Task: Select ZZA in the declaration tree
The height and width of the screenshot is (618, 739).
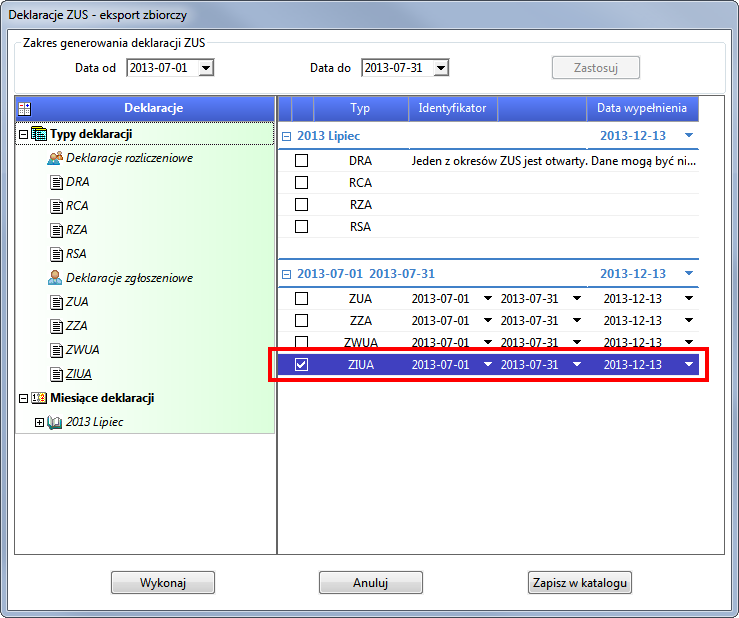Action: (77, 326)
